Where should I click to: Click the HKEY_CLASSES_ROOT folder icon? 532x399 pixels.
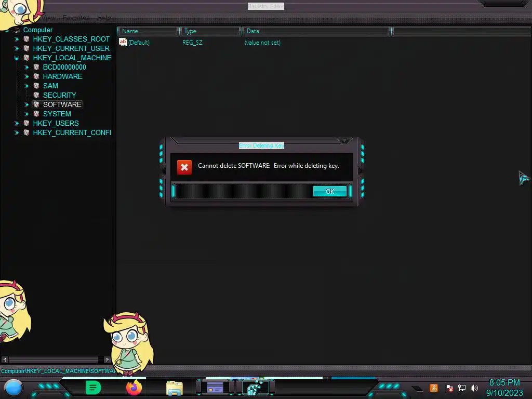(26, 39)
